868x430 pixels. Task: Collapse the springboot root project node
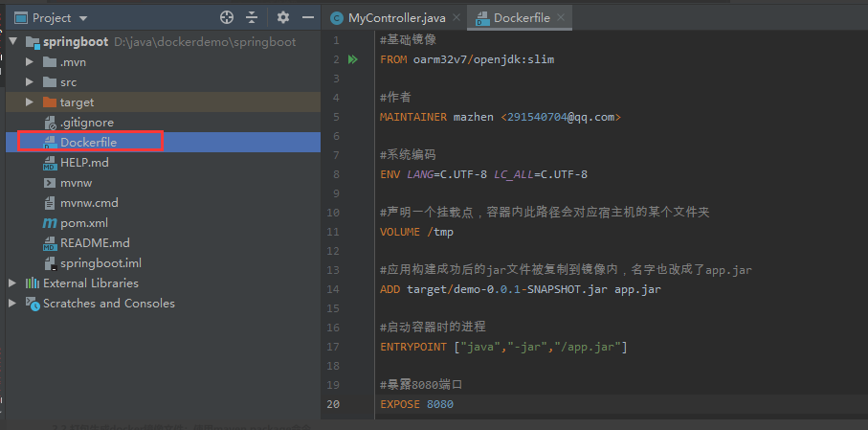tap(12, 42)
